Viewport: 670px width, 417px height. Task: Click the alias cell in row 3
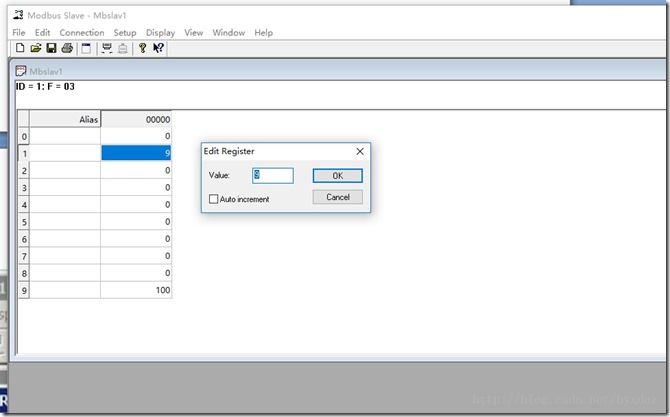pos(65,187)
